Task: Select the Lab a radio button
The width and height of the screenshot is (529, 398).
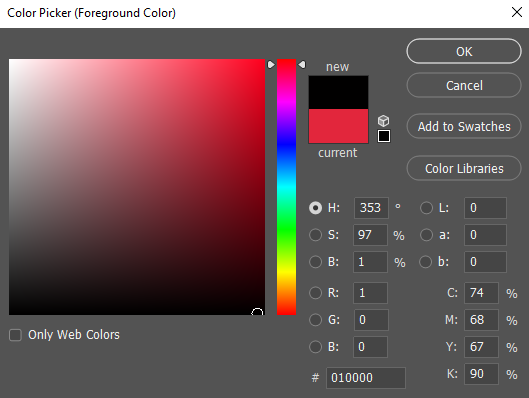Action: click(426, 235)
